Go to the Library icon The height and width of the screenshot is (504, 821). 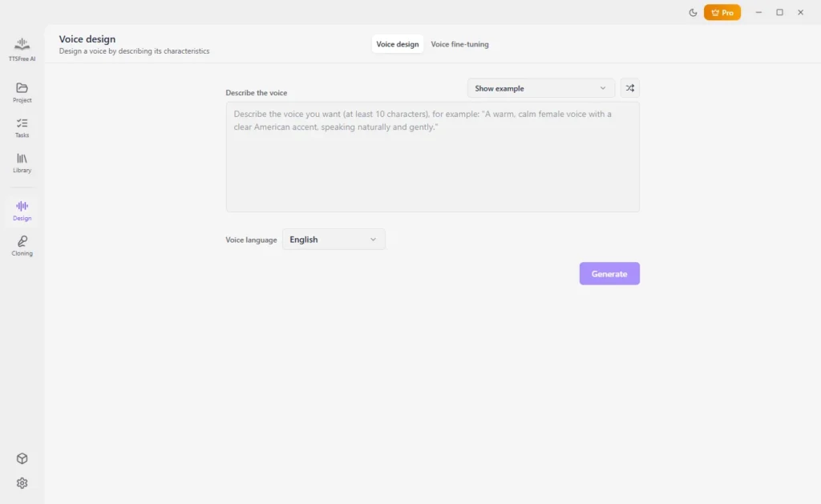[x=22, y=158]
